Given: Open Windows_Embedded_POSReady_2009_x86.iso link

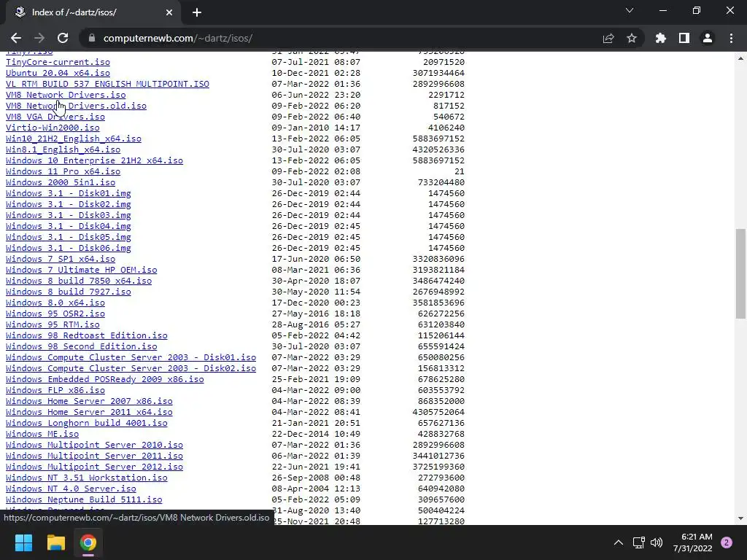Looking at the screenshot, I should [x=105, y=379].
